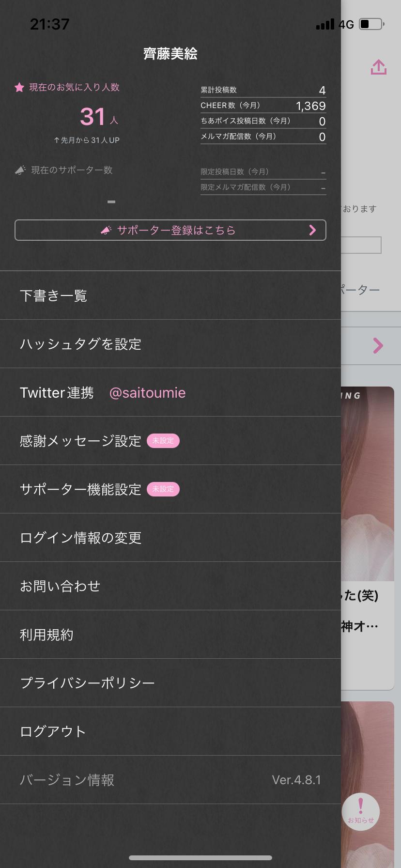Tap the pink star favorites icon
This screenshot has height=868, width=401.
[x=19, y=88]
